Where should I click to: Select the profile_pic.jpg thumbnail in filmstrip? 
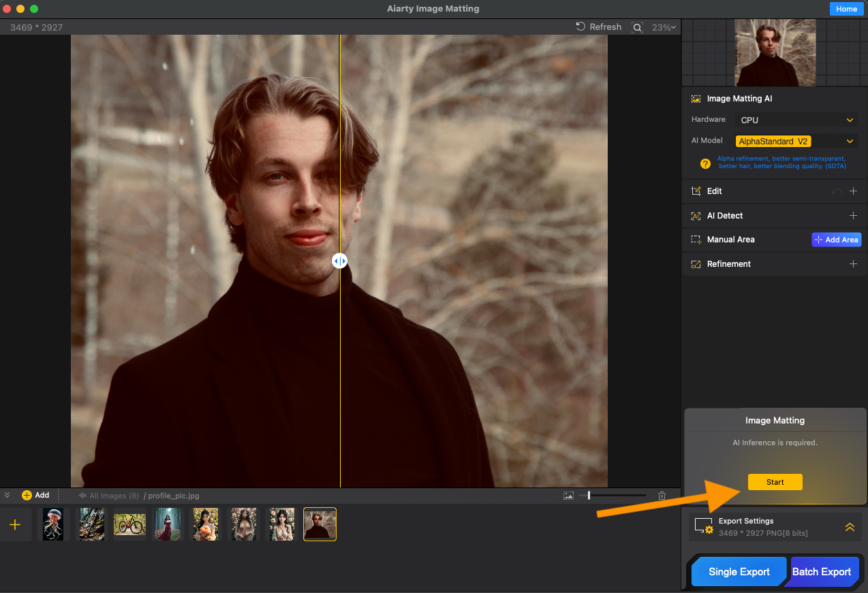click(320, 524)
